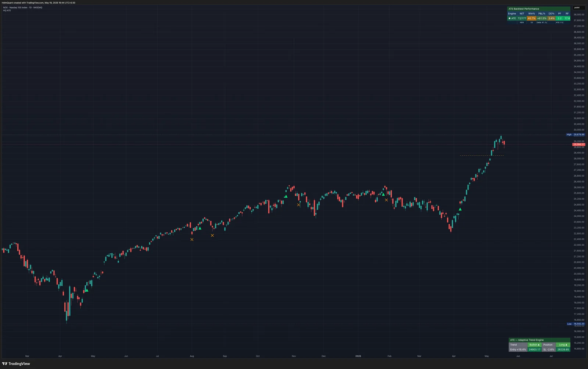Click the 'Long ▲' position cell
588x369 pixels.
[x=563, y=345]
